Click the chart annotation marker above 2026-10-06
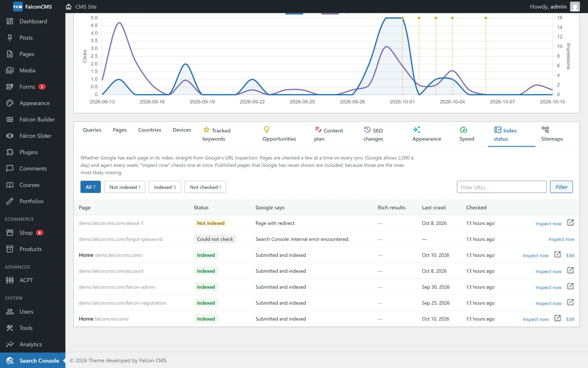The height and width of the screenshot is (368, 588). (486, 18)
